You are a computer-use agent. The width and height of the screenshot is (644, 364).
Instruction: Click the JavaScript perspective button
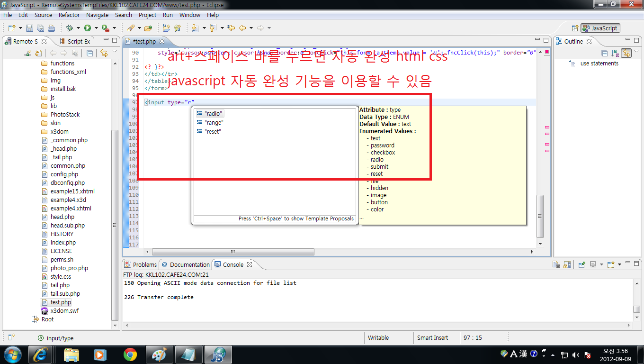click(600, 28)
